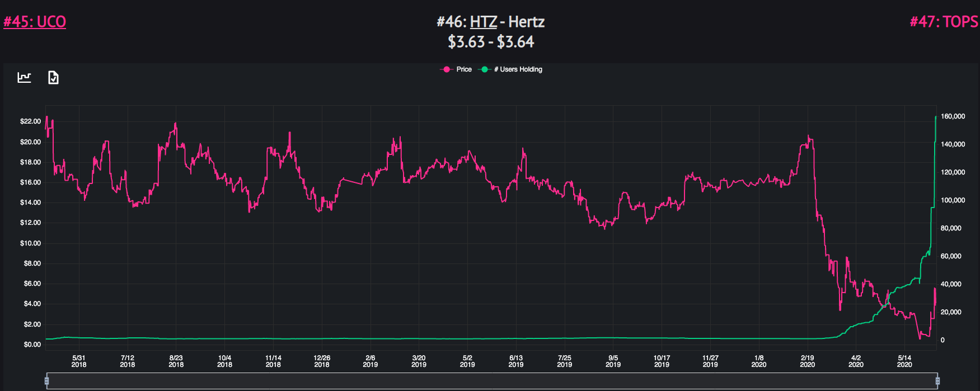
Task: Click the $22.00 price axis label
Action: pos(30,121)
